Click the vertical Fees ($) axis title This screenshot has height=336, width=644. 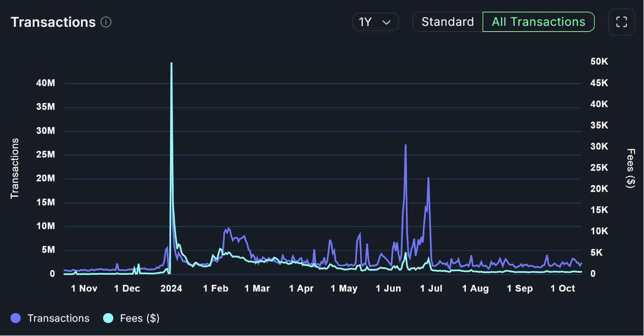[631, 168]
